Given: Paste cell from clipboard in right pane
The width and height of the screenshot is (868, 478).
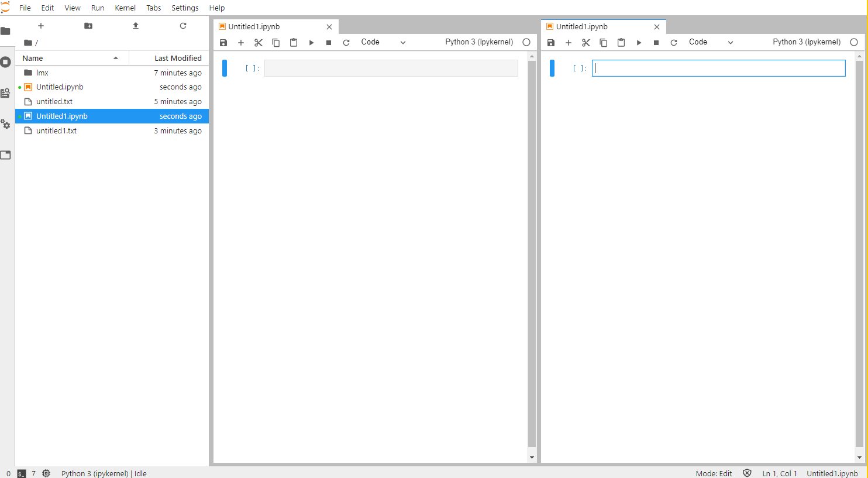Looking at the screenshot, I should point(621,43).
